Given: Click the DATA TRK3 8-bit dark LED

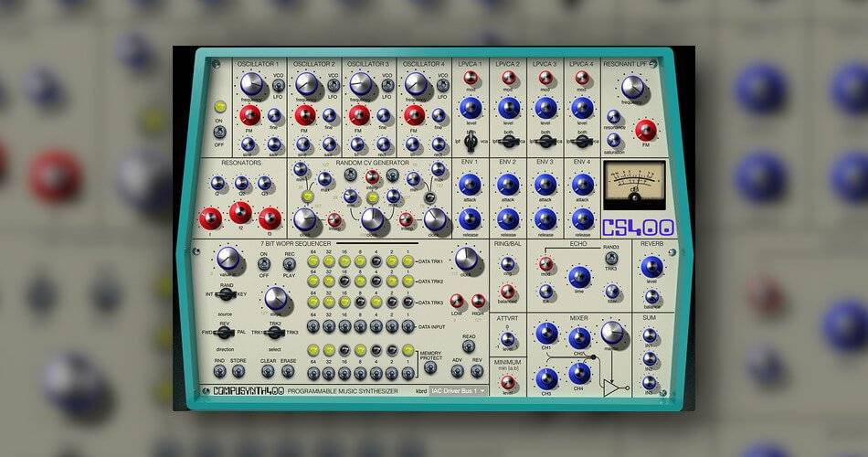Looking at the screenshot, I should pos(360,303).
